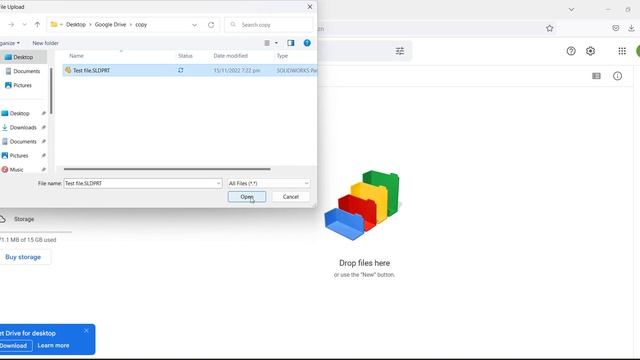
Task: Open browser Pocket save icon
Action: point(616,28)
